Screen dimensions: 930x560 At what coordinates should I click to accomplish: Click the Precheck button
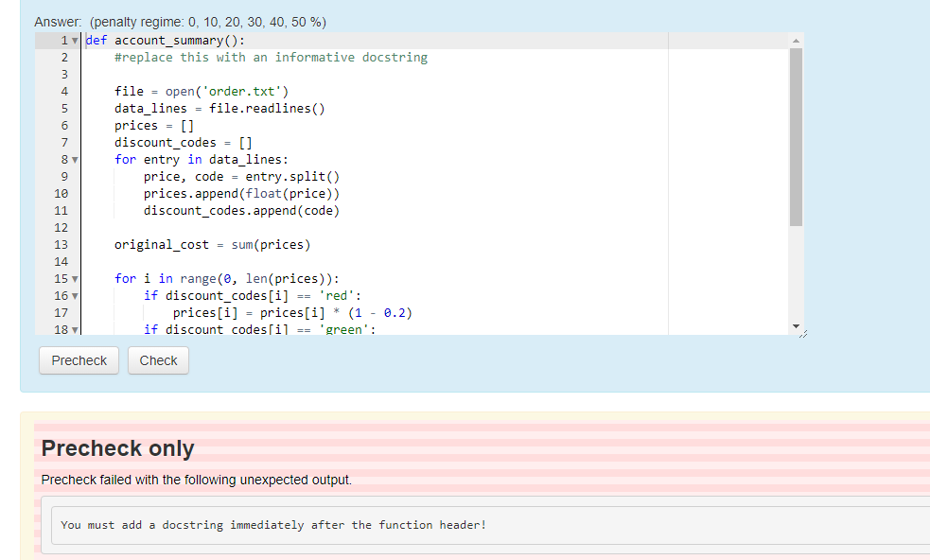[x=79, y=359]
